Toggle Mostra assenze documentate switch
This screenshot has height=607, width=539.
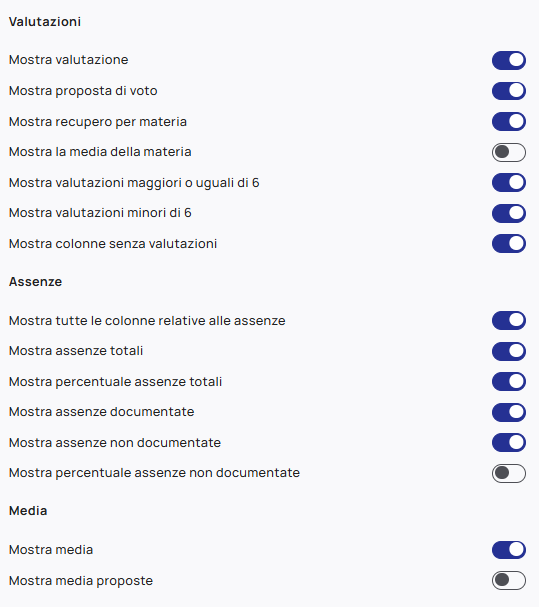[509, 412]
